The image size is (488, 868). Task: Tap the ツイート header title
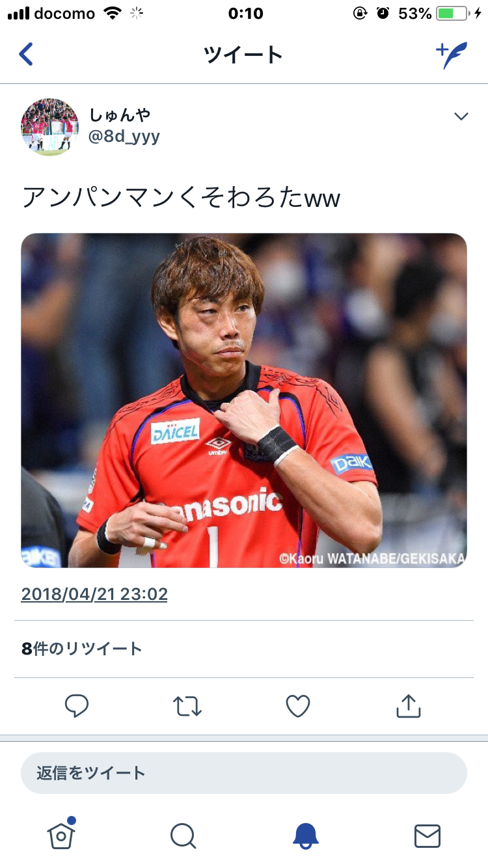[x=243, y=55]
